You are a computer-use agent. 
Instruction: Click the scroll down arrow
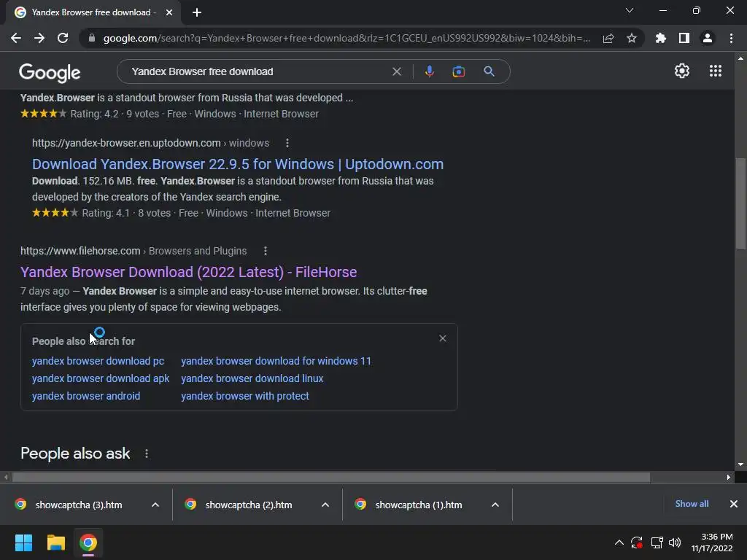[x=740, y=464]
